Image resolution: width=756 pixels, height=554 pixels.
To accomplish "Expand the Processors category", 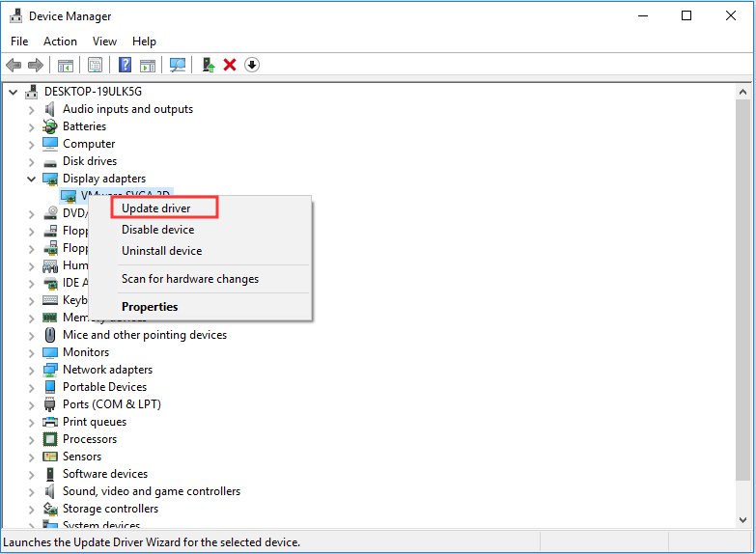I will [31, 440].
